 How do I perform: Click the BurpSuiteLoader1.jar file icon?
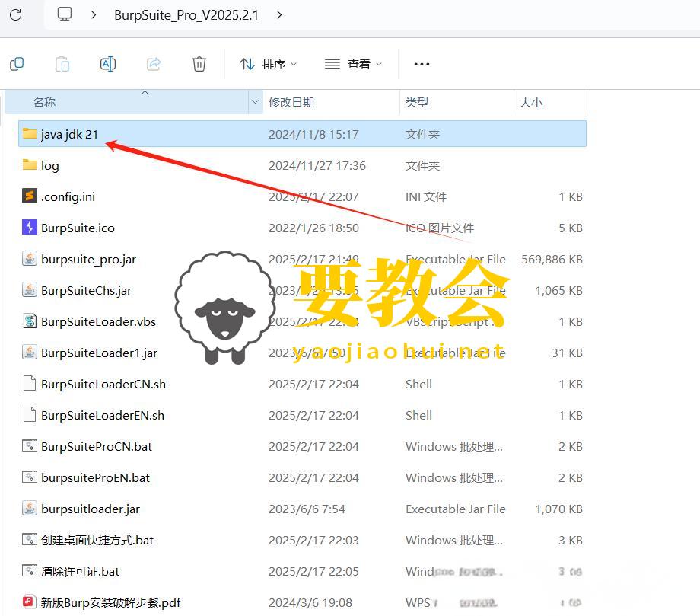(x=30, y=352)
